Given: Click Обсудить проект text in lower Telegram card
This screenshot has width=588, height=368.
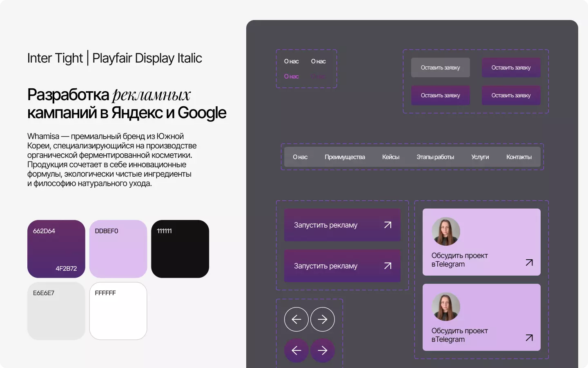Looking at the screenshot, I should click(x=459, y=331).
